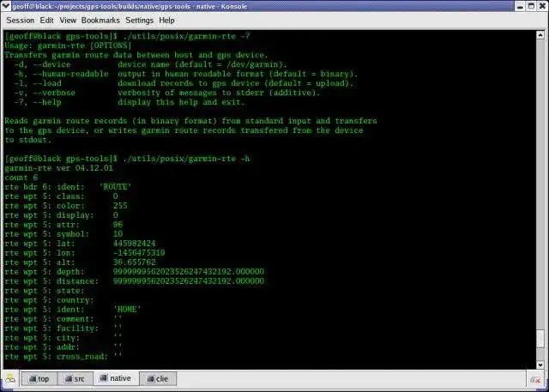Select the native session tab
549x392 pixels.
point(116,378)
